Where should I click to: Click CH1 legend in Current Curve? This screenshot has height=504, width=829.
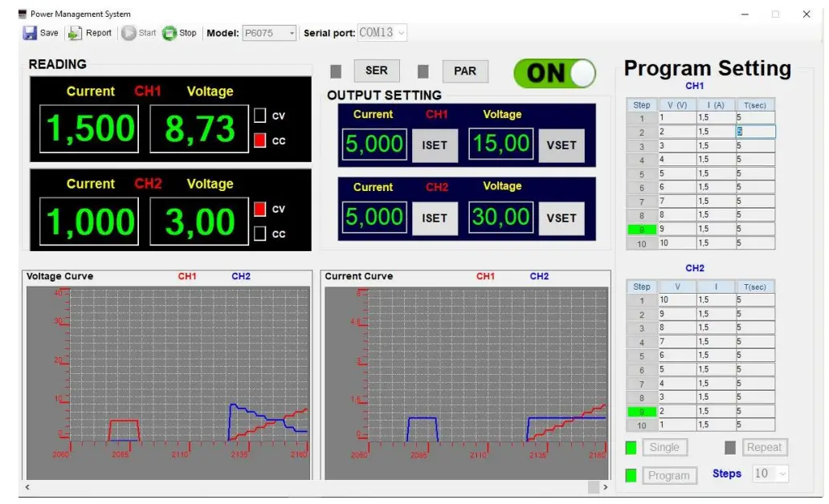coord(485,276)
